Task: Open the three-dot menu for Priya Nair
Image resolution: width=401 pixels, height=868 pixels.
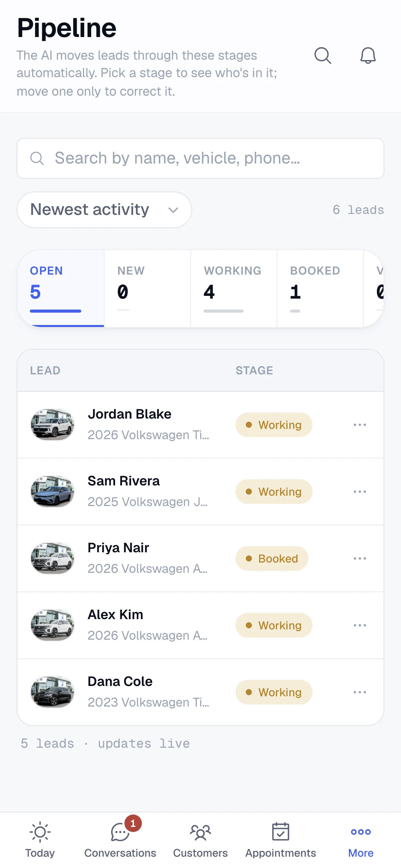Action: point(360,558)
